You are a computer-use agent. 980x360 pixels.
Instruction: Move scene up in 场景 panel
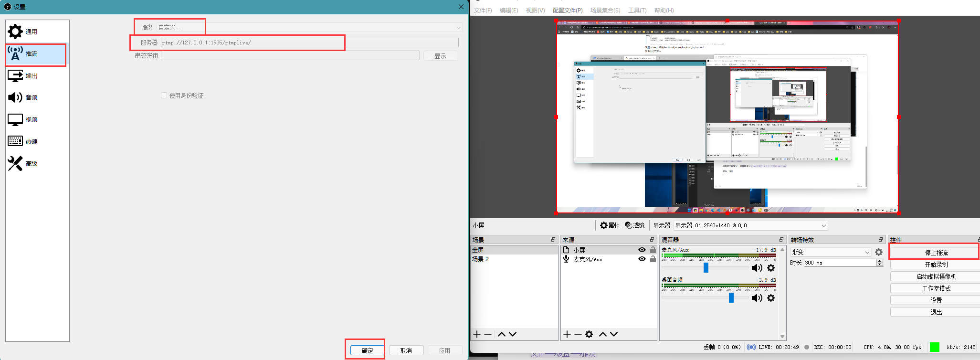pos(502,334)
